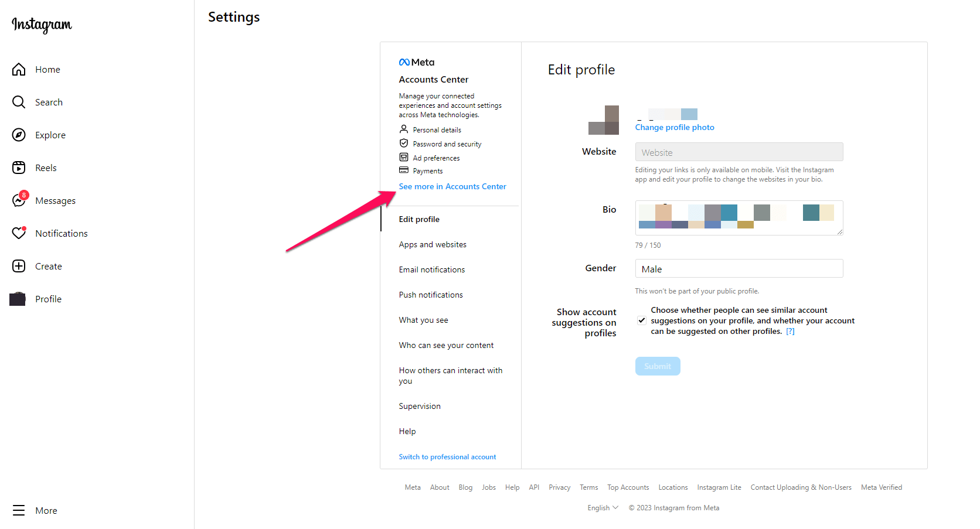Open Reels icon in sidebar
Screen dimensions: 980x529
pos(19,168)
